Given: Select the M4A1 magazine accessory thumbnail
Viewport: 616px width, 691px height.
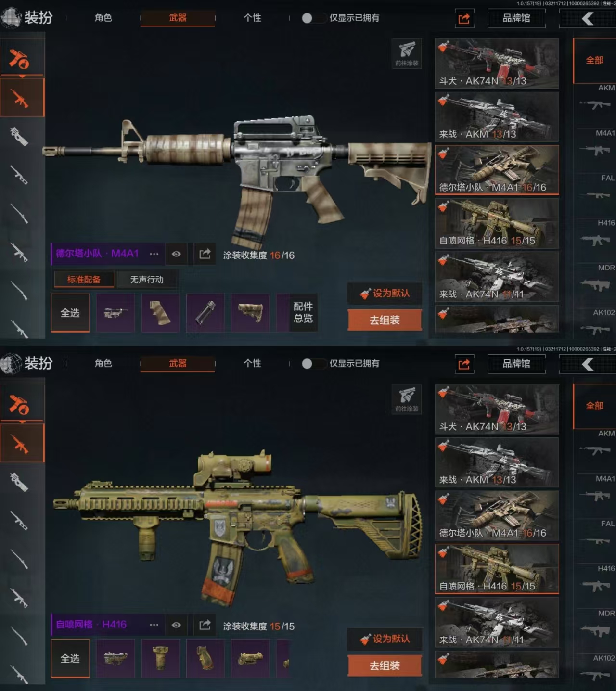Looking at the screenshot, I should click(205, 313).
